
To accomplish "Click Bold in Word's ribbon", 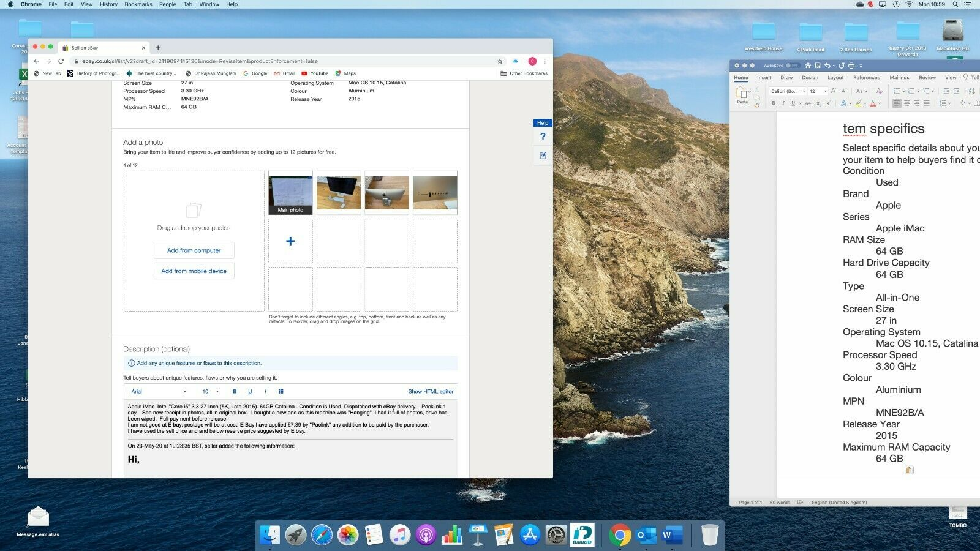I will click(774, 103).
